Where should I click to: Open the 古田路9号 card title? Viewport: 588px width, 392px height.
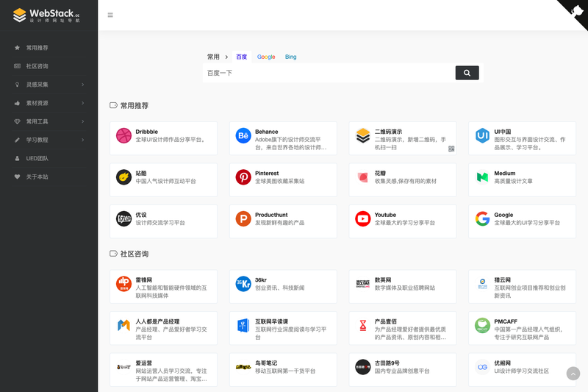[387, 363]
